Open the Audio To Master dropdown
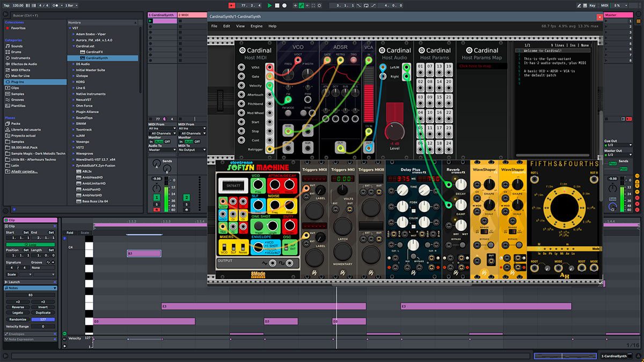The height and width of the screenshot is (362, 644). click(x=161, y=150)
